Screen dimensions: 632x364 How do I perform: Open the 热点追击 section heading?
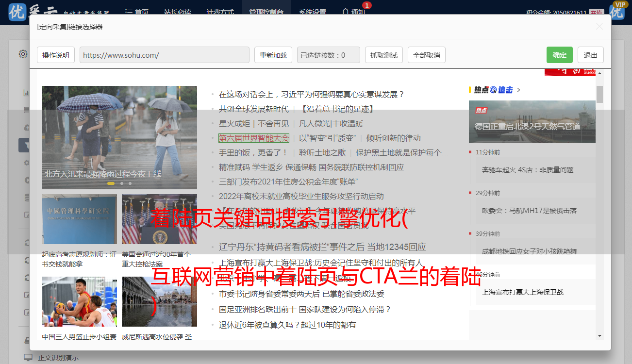493,90
